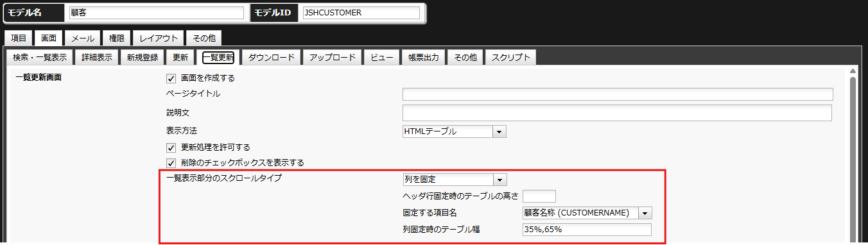Go to the 帳票出力 sub-tab
868x245 pixels.
[424, 57]
